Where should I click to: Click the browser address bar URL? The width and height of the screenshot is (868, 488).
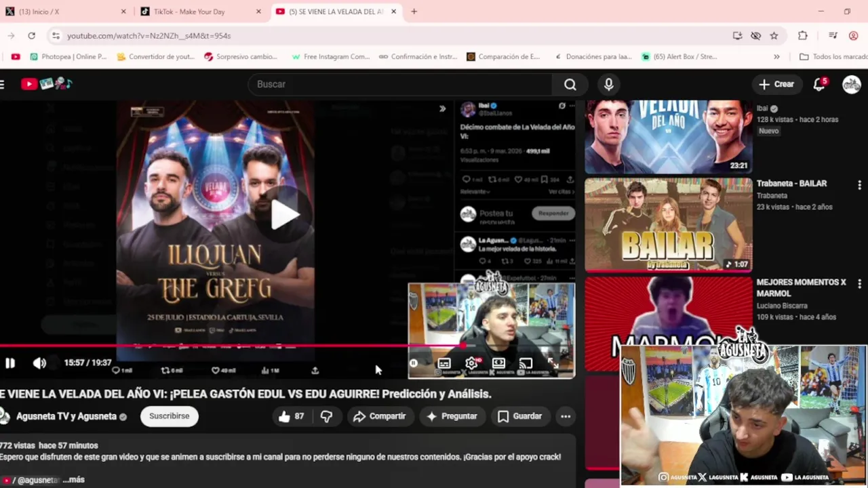pyautogui.click(x=149, y=35)
